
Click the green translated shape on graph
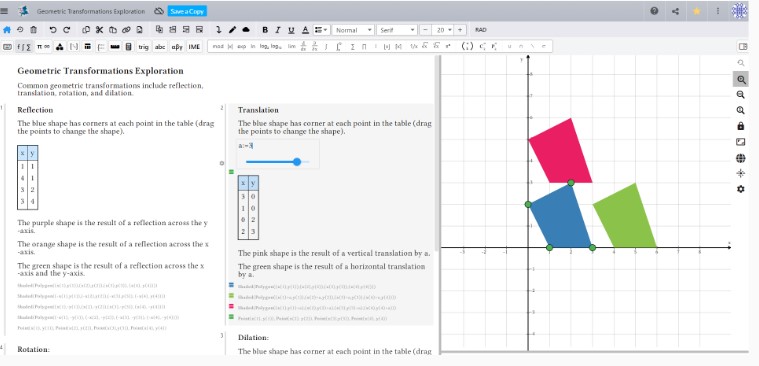pyautogui.click(x=626, y=218)
